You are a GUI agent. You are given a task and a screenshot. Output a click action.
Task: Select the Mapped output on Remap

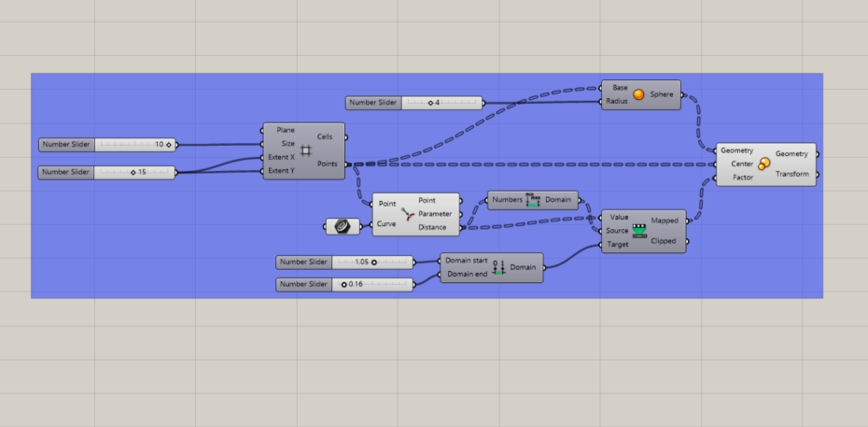(x=665, y=221)
